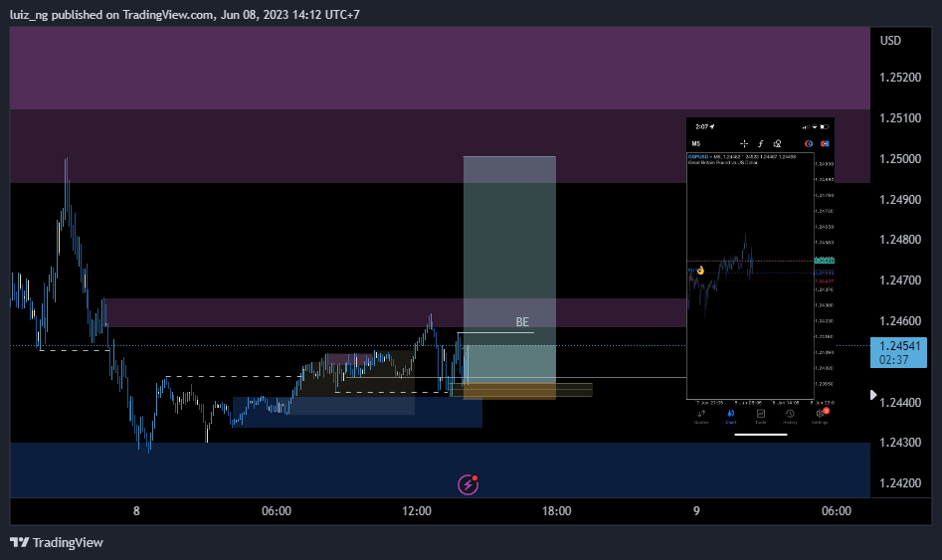942x560 pixels.
Task: Click the TradingView logo at bottom left
Action: [57, 542]
